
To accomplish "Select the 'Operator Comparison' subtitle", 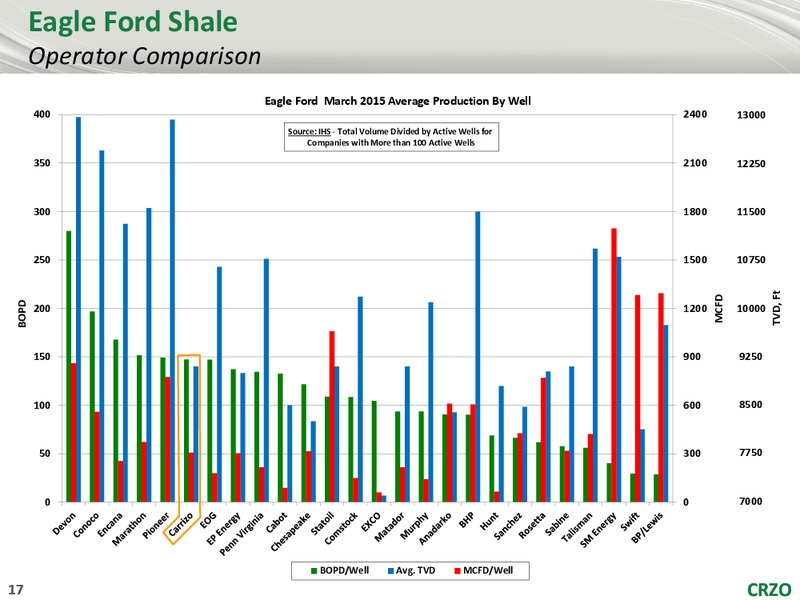I will pyautogui.click(x=144, y=56).
